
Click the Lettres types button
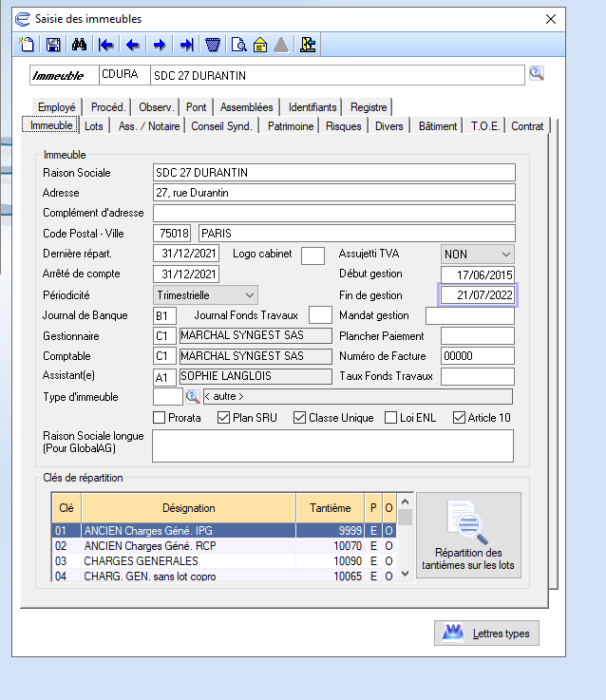point(486,633)
